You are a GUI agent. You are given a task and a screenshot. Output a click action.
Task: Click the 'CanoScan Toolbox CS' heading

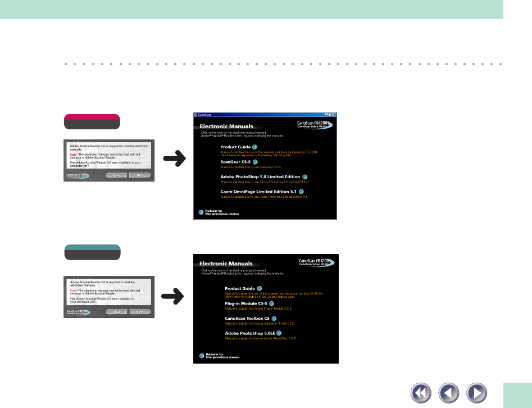247,319
